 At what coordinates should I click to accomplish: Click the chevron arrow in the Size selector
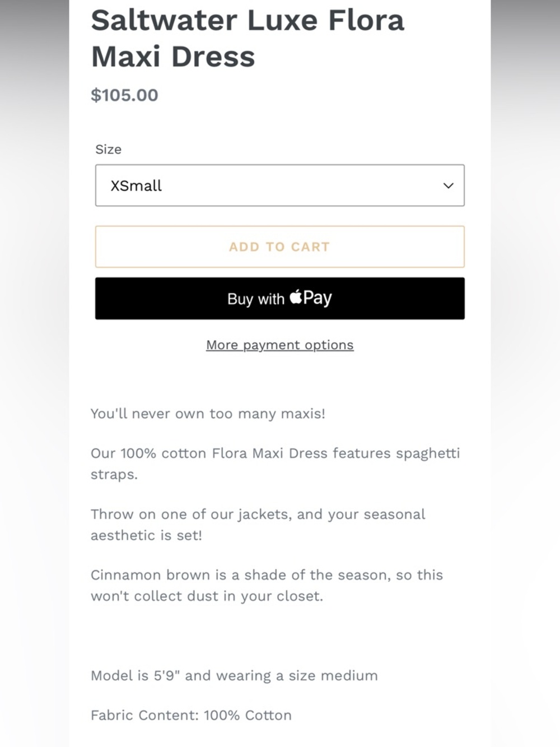(x=448, y=185)
